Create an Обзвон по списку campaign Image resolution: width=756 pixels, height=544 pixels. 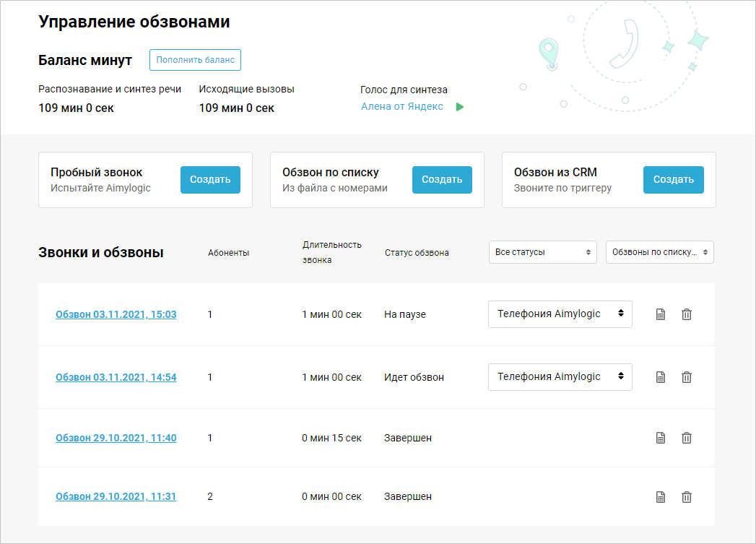click(x=442, y=180)
